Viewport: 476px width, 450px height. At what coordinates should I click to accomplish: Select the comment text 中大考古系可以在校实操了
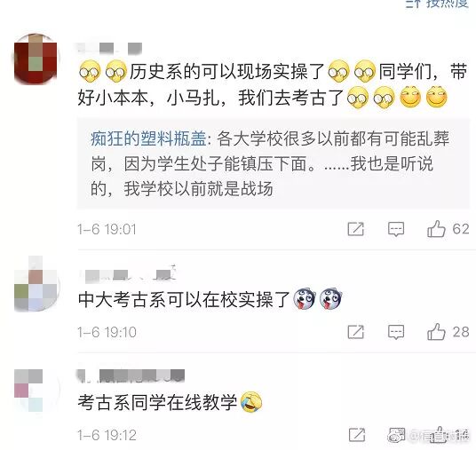[x=184, y=299]
